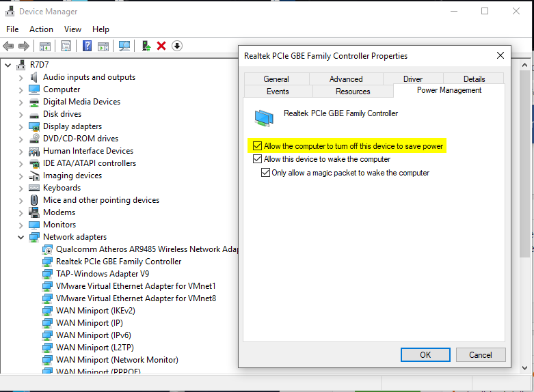
Task: Click the Modems category icon
Action: [x=34, y=212]
